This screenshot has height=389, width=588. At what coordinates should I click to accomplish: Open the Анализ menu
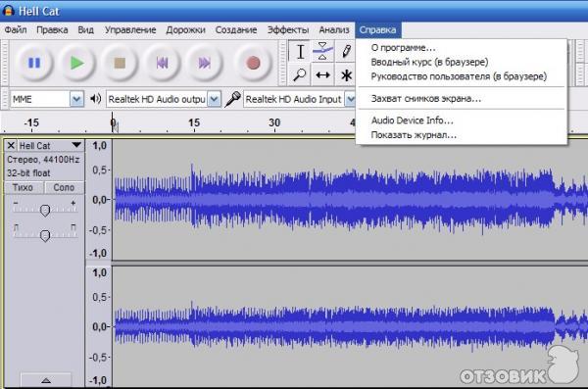tap(334, 30)
